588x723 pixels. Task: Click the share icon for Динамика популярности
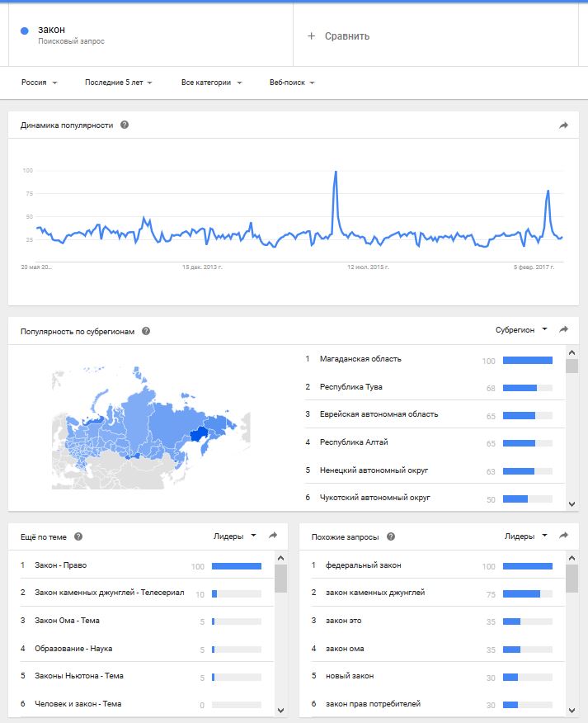(x=564, y=125)
